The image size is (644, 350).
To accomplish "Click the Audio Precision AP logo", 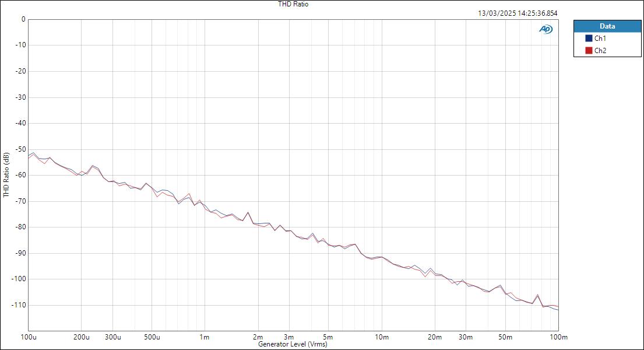I will click(x=546, y=27).
